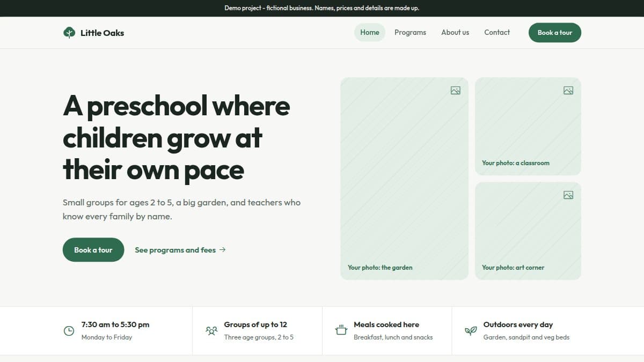Click the image icon on the art corner photo

pos(568,195)
